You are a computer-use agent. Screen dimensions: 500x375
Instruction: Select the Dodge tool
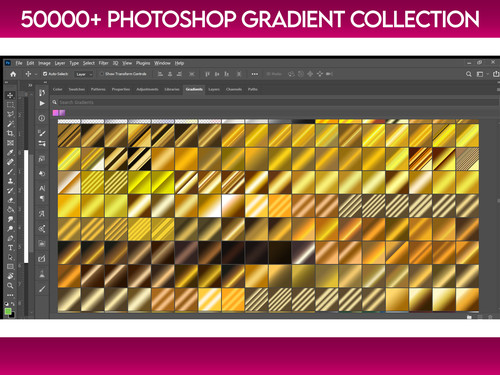(x=10, y=229)
